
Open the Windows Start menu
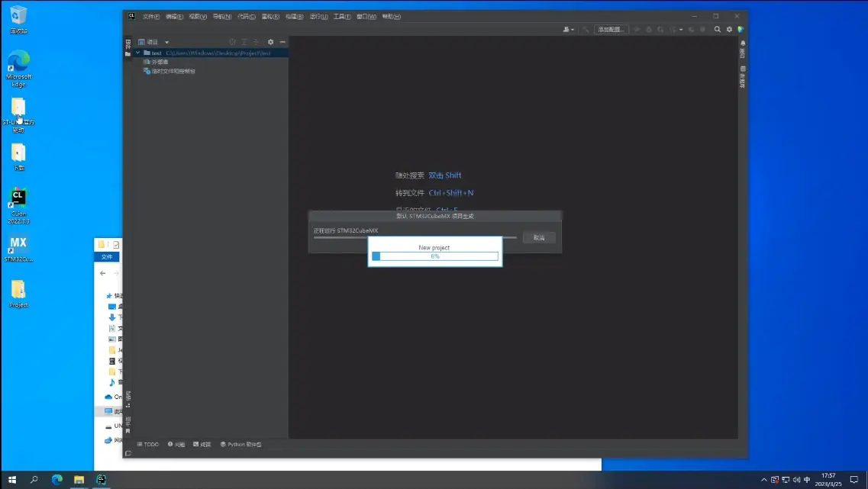(12, 480)
